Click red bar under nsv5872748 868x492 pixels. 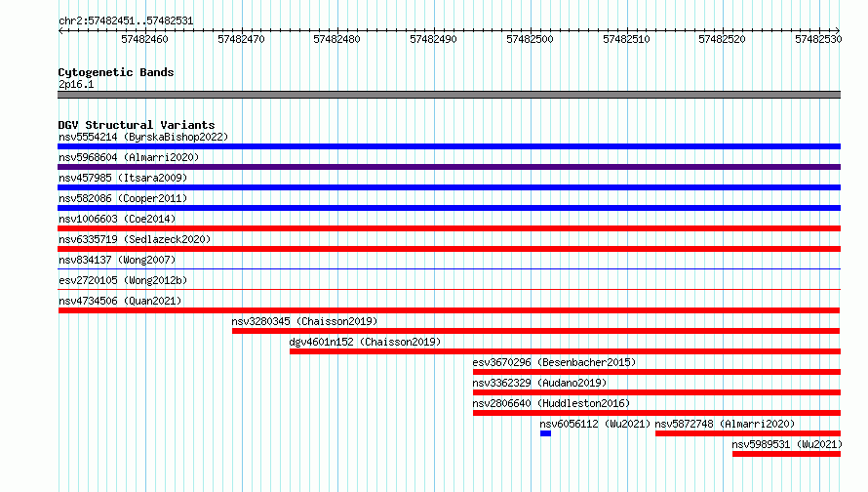point(748,433)
